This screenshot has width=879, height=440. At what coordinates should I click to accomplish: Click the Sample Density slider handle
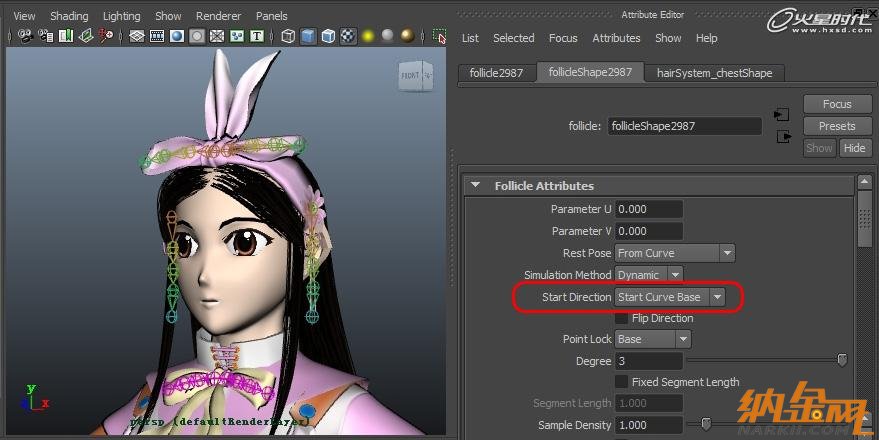[x=706, y=424]
